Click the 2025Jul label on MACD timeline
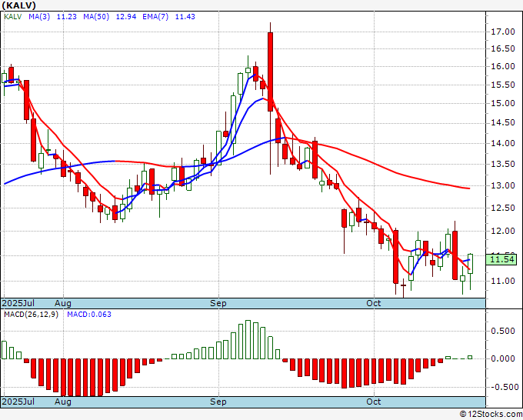523x420 pixels. click(x=18, y=402)
